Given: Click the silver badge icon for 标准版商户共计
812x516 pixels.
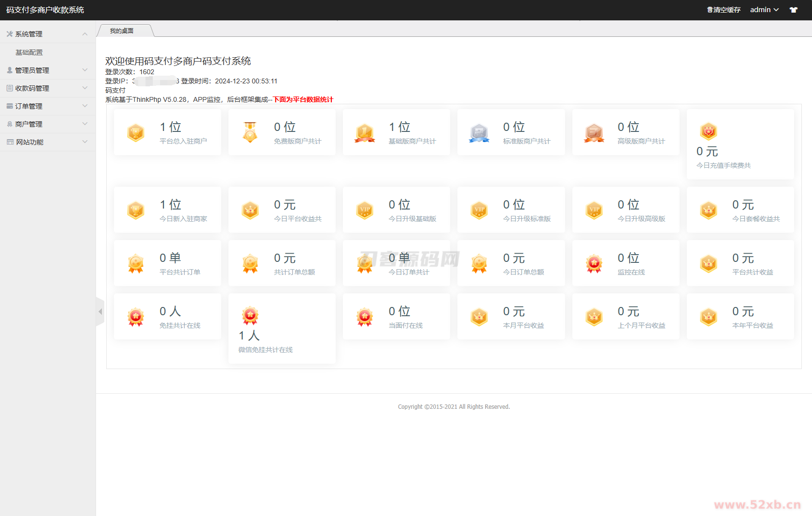Looking at the screenshot, I should [x=479, y=132].
